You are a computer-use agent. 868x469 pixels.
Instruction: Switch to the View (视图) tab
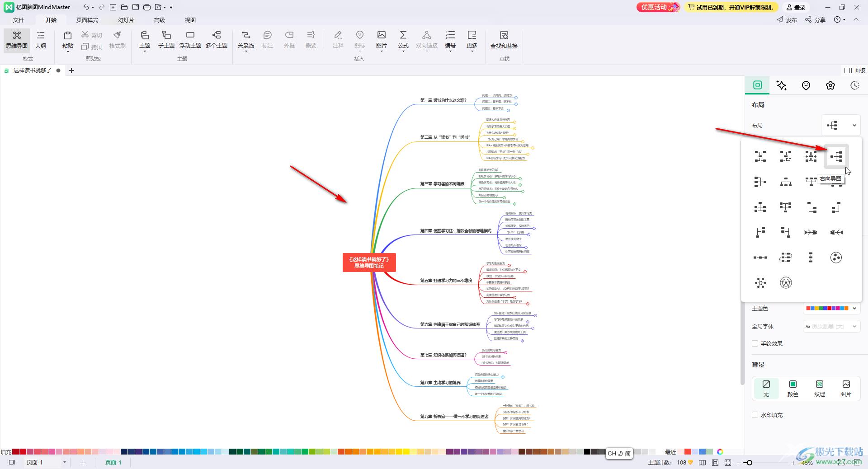190,20
